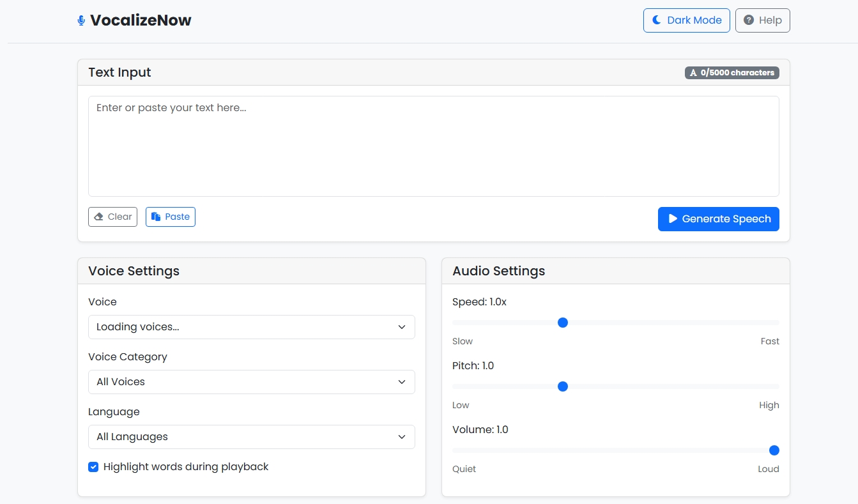Generate Speech from entered text
The image size is (858, 504).
[x=719, y=219]
